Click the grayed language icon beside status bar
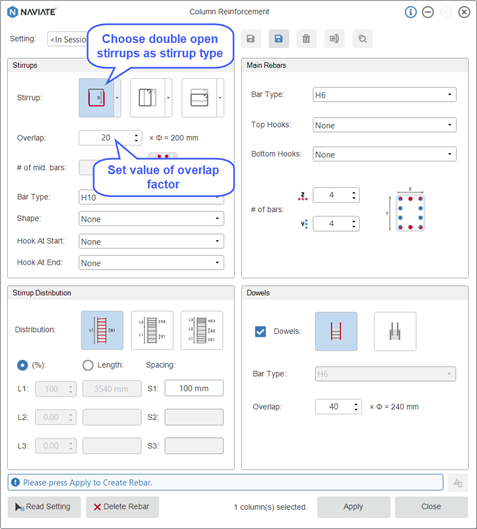Viewport: 477px width, 529px height. coord(458,483)
